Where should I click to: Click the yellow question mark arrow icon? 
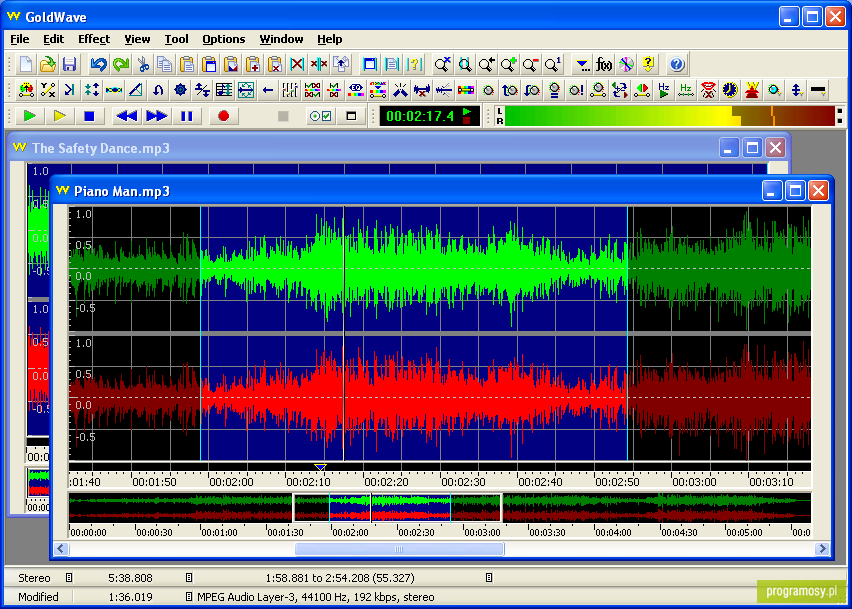648,65
